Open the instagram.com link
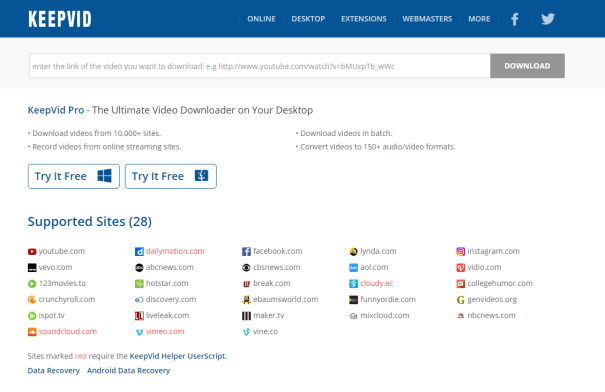The width and height of the screenshot is (605, 392). tap(493, 251)
